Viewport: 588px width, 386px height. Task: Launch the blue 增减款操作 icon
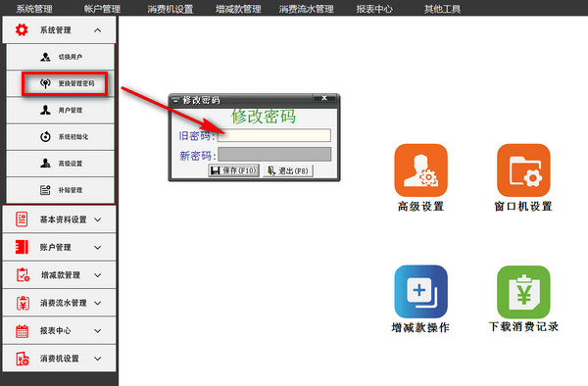(420, 292)
